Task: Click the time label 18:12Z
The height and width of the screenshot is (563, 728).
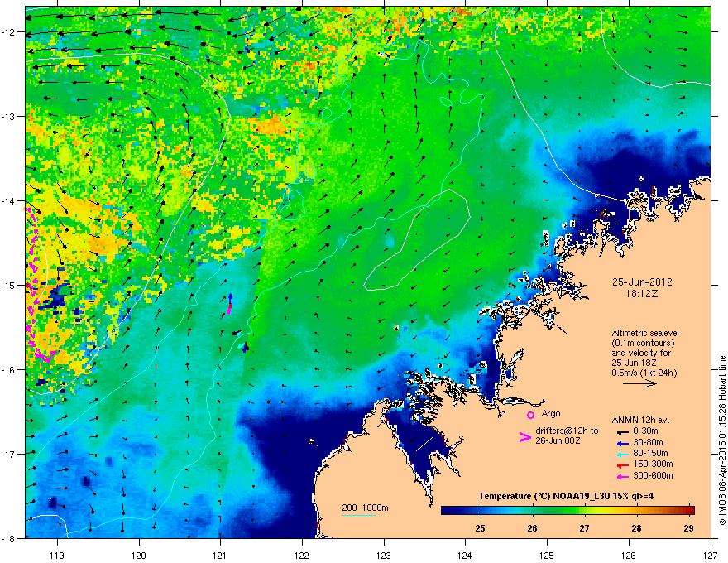Action: click(642, 294)
